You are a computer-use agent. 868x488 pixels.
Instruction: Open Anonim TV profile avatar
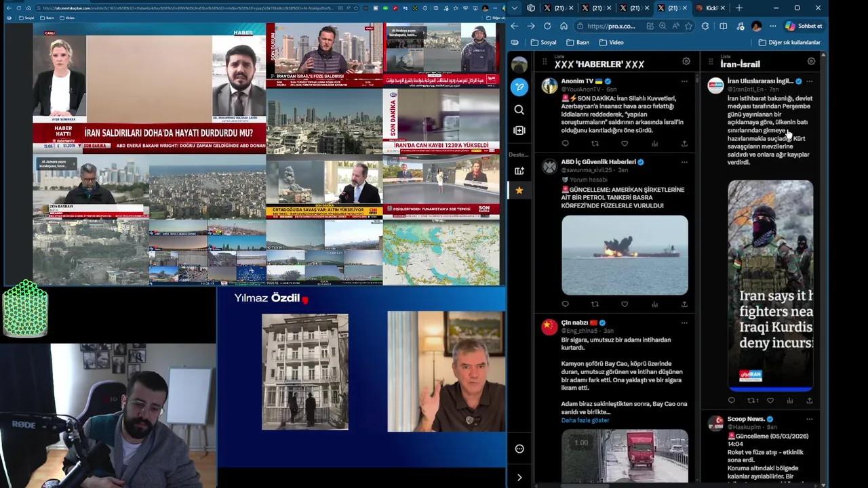click(549, 86)
